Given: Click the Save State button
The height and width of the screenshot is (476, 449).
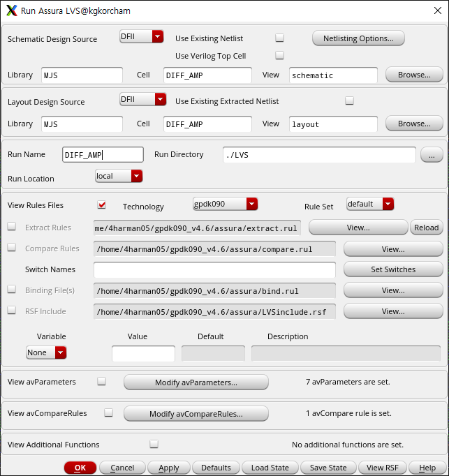Looking at the screenshot, I should (x=328, y=468).
